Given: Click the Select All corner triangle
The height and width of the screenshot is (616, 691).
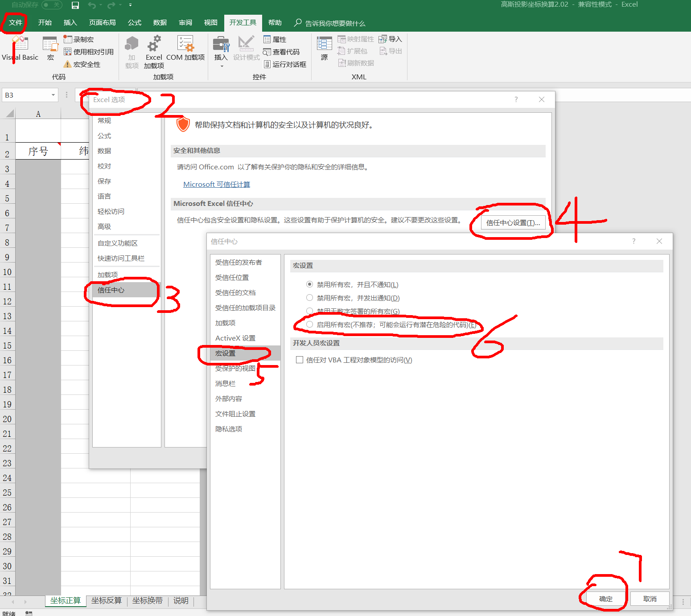Looking at the screenshot, I should [x=9, y=113].
